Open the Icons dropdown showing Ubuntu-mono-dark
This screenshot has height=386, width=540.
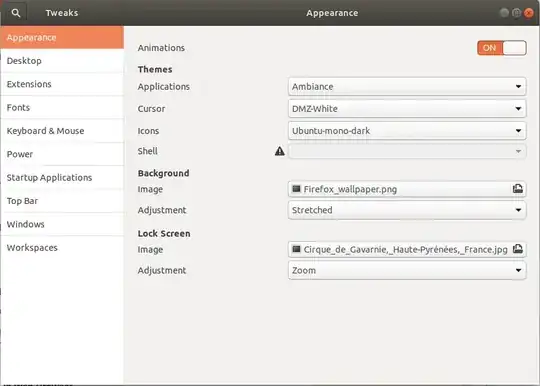coord(407,131)
